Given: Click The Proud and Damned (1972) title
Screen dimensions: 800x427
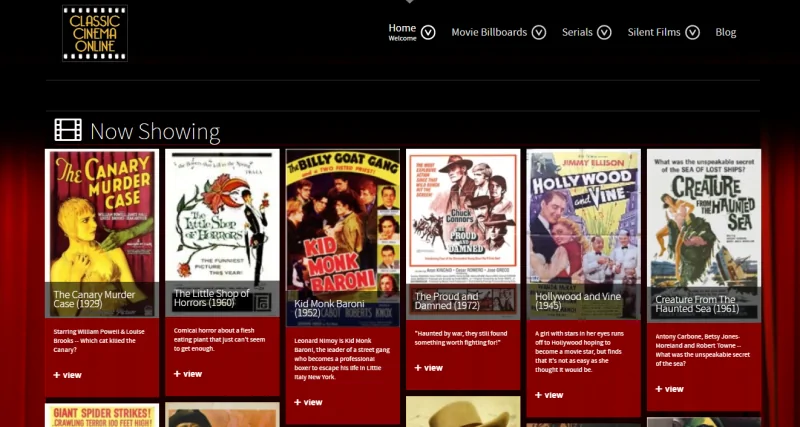Looking at the screenshot, I should 447,301.
